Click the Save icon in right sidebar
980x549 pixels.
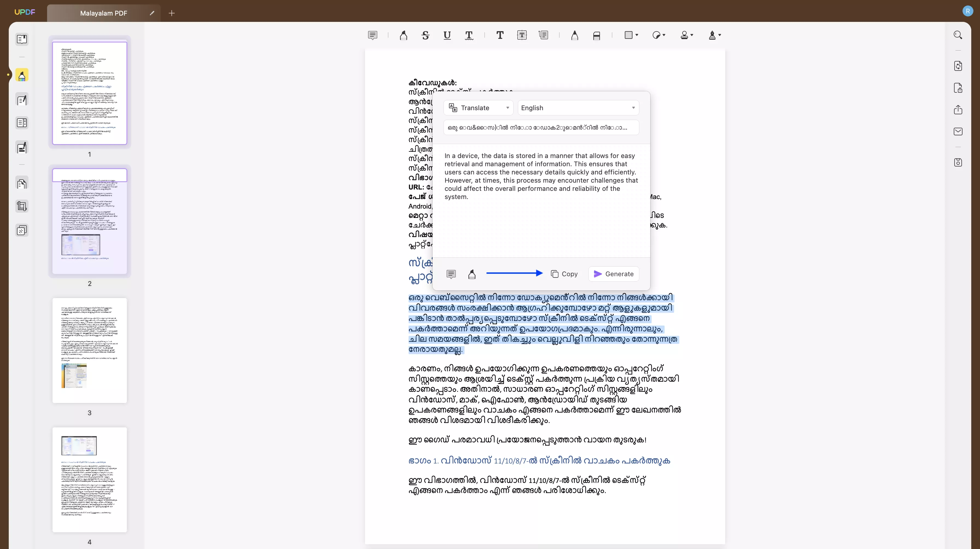tap(958, 162)
